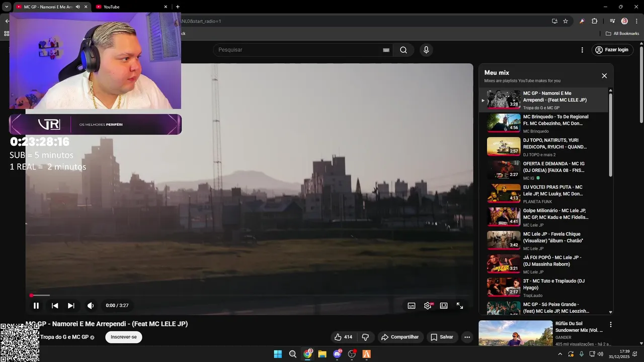Open clock showing 17:39 31/12/2025

tap(619, 354)
